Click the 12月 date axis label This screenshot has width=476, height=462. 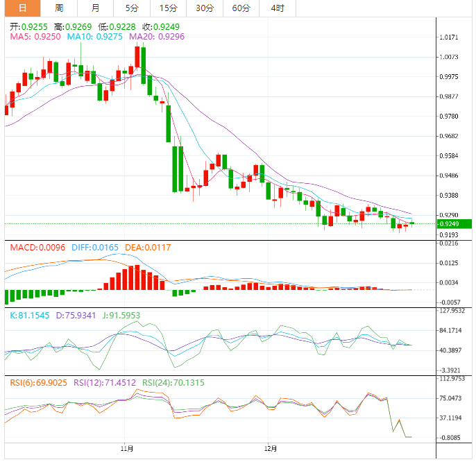270,448
